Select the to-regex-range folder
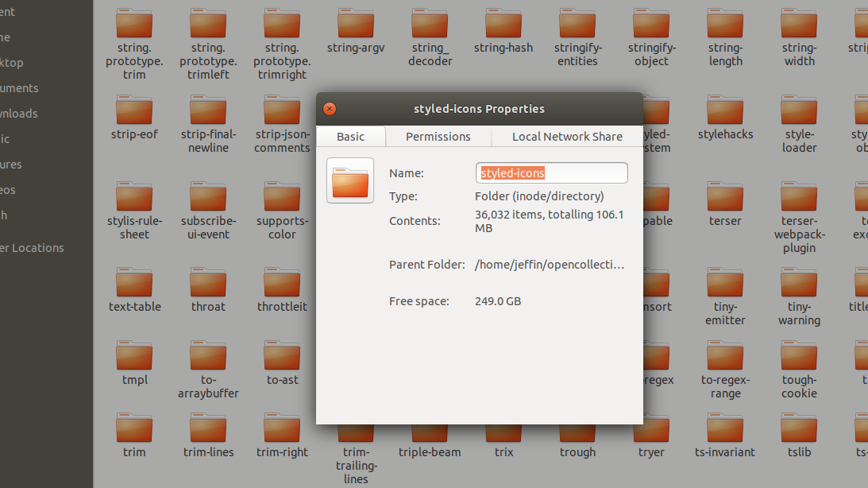The height and width of the screenshot is (488, 868). [x=725, y=370]
